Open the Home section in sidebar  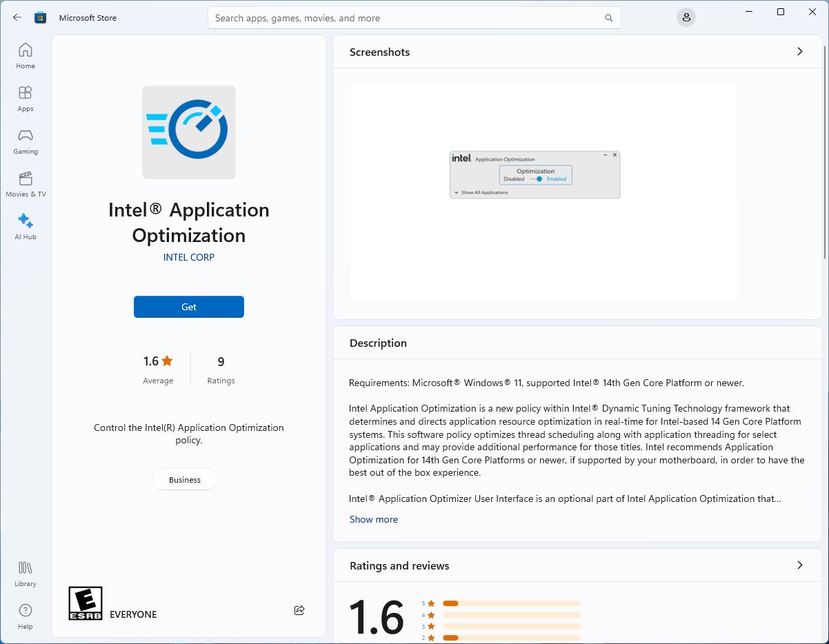pyautogui.click(x=25, y=54)
